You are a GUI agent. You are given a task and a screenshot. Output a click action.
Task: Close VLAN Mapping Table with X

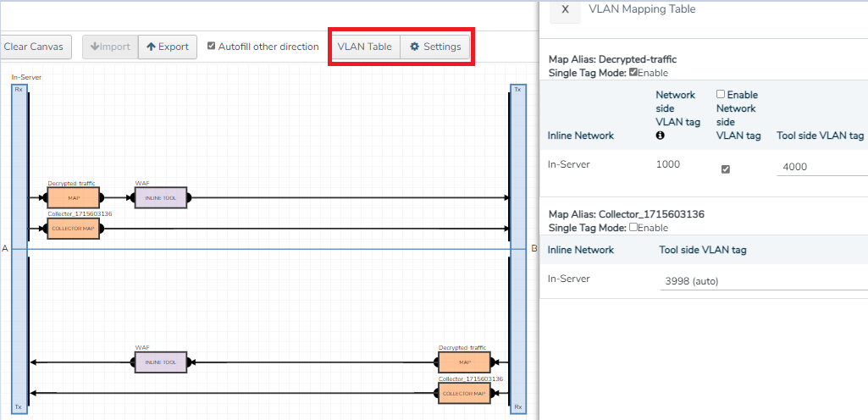coord(565,9)
